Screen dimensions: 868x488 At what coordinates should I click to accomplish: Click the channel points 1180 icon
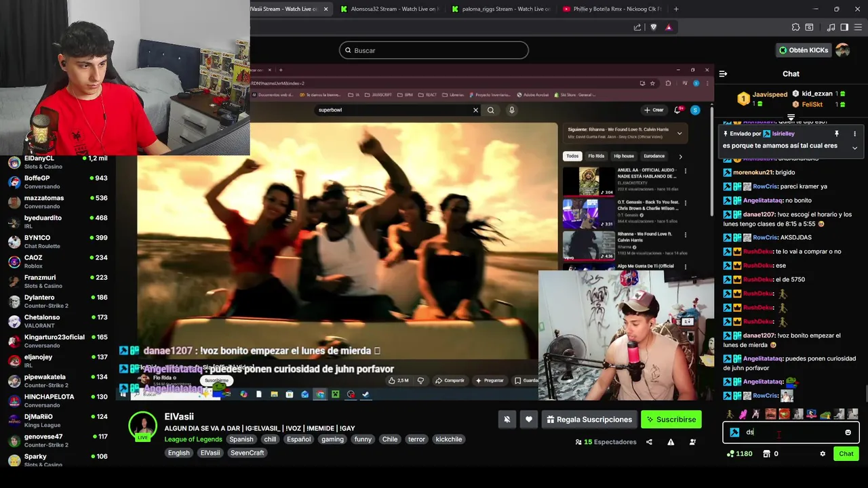730,453
